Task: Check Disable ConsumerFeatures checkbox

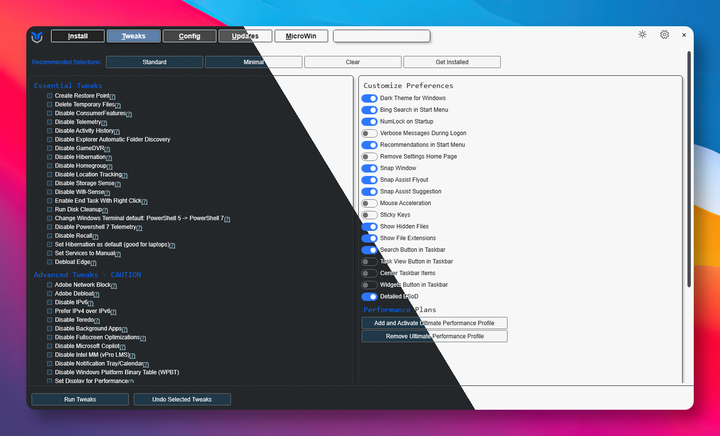Action: coord(49,113)
